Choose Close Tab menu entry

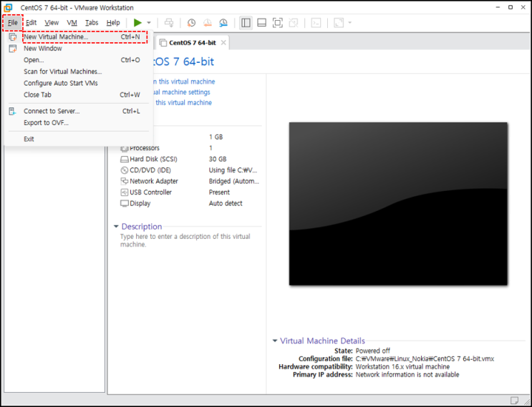click(x=78, y=95)
